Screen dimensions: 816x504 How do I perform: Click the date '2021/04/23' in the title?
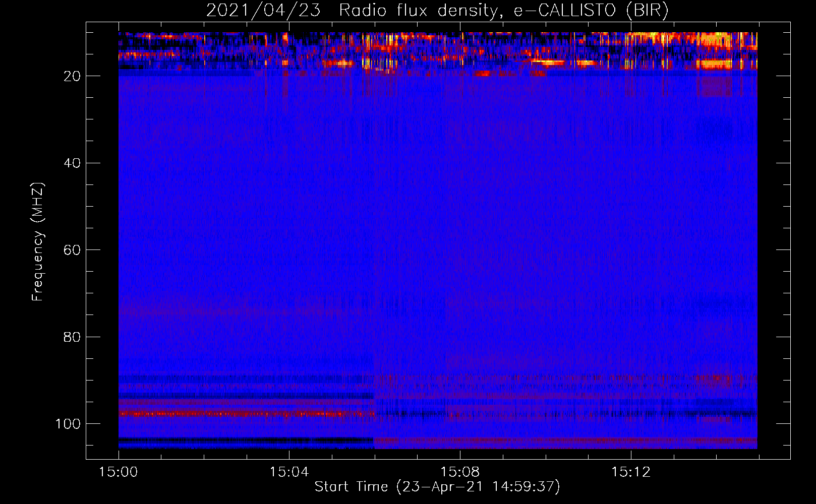(263, 10)
